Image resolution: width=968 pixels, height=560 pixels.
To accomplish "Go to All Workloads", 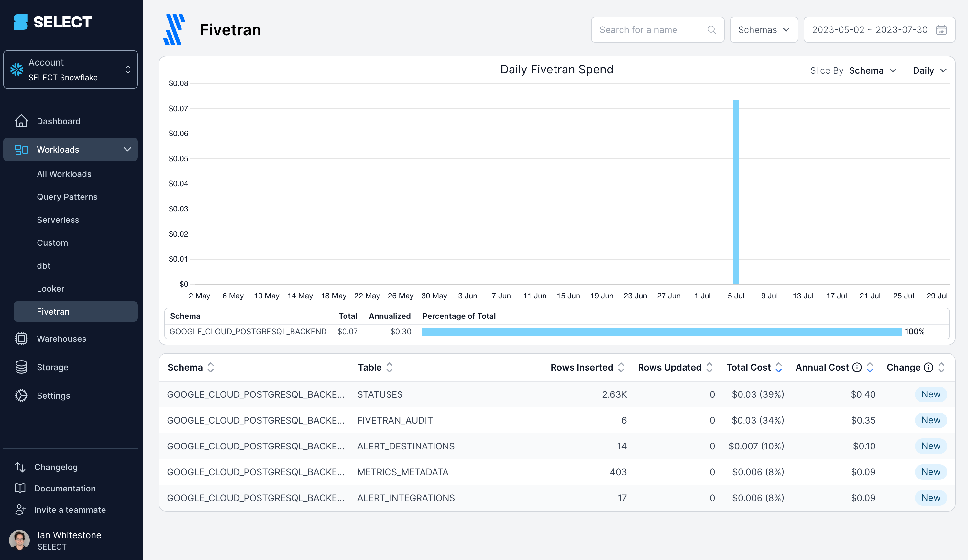I will 64,174.
